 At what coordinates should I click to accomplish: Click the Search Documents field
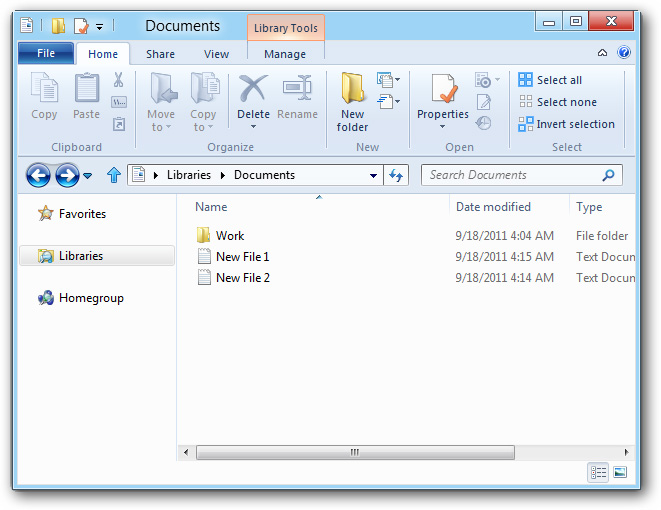[521, 175]
